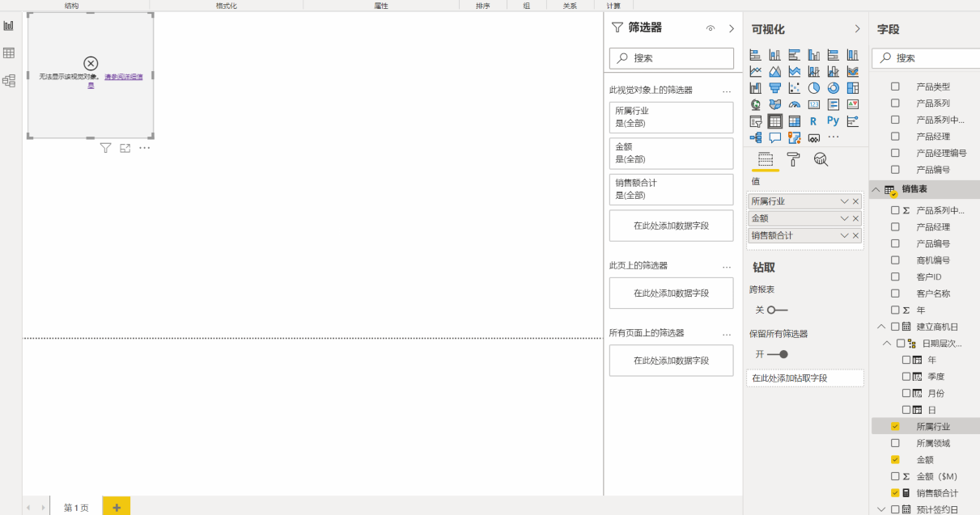Click the visual's filter funnel icon

point(106,148)
